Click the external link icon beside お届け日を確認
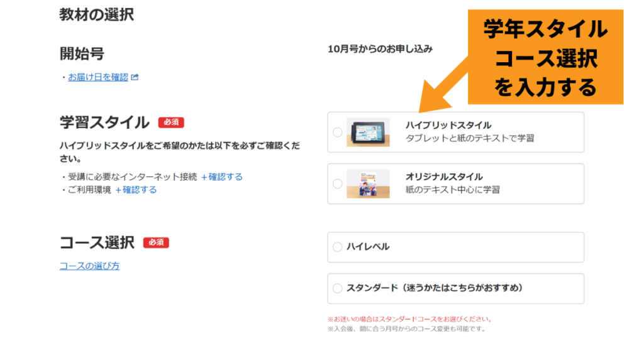The height and width of the screenshot is (338, 644). pyautogui.click(x=135, y=77)
